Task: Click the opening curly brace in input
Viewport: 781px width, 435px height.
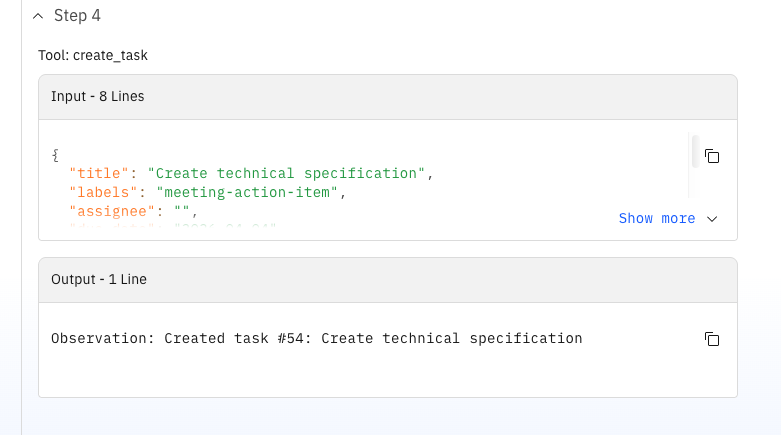Action: [55, 155]
